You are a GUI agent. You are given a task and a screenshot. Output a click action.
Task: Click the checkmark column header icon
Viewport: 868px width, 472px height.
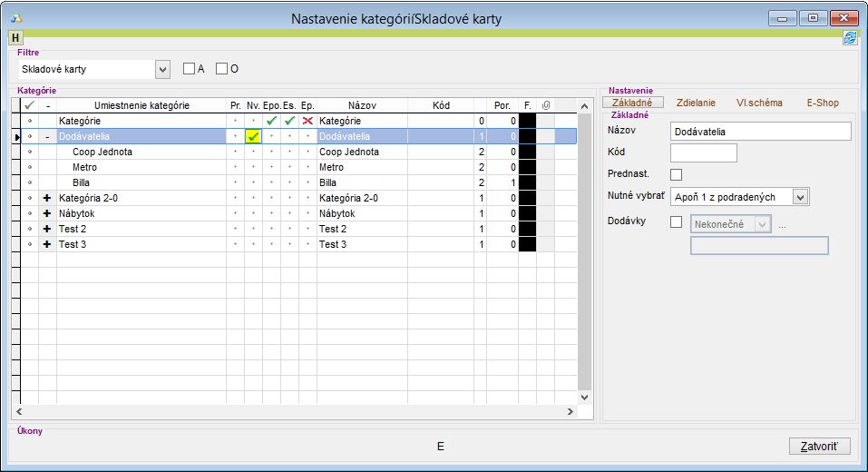tap(29, 105)
